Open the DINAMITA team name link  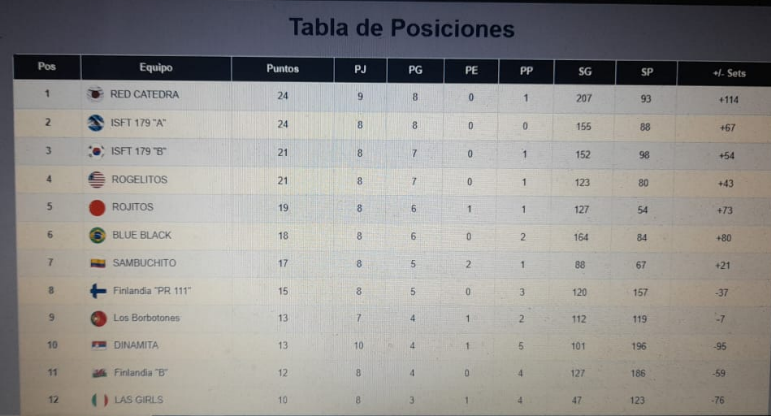(135, 345)
